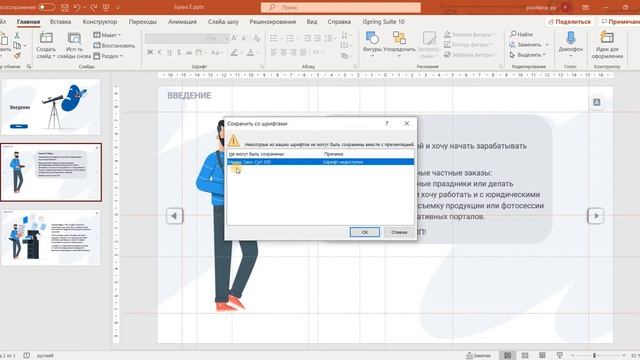Align text left in paragraph group

274,52
